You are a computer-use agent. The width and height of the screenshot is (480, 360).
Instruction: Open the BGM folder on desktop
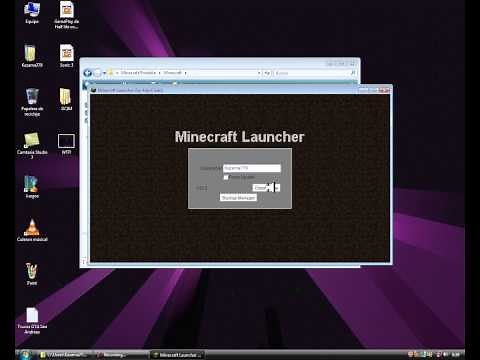(66, 99)
